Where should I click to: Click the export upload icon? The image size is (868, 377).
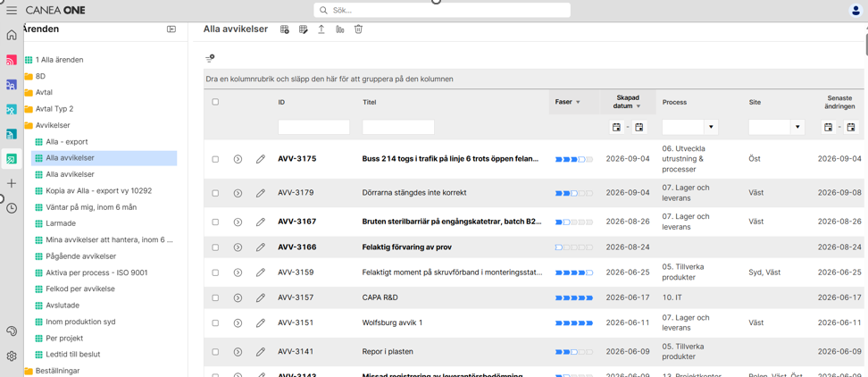pyautogui.click(x=321, y=29)
